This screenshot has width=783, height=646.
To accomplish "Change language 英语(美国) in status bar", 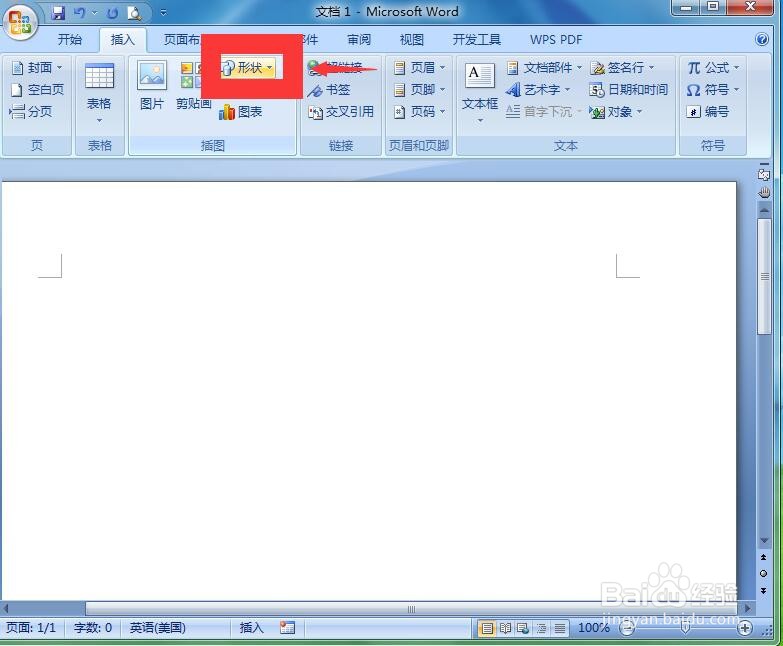I will tap(158, 628).
